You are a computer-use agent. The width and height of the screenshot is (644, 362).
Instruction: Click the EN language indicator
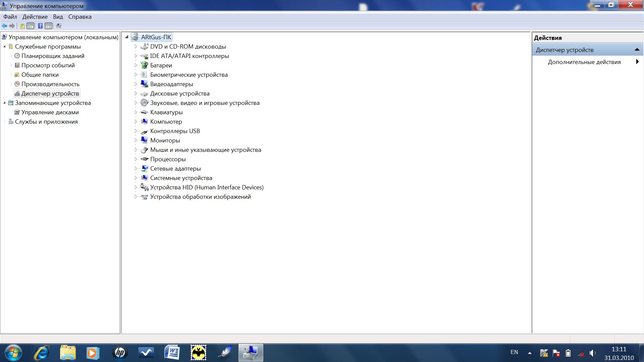click(514, 352)
